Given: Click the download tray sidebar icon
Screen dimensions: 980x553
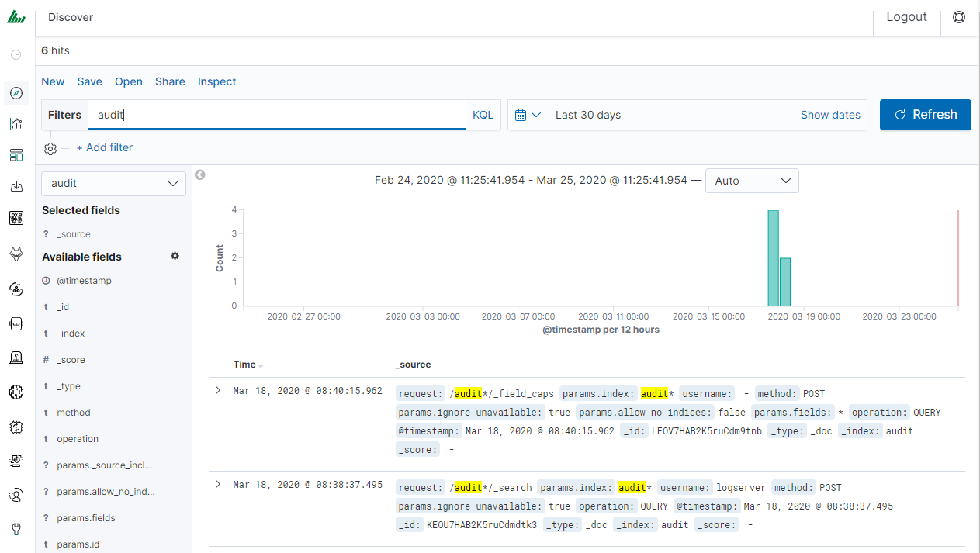Looking at the screenshot, I should 16,186.
